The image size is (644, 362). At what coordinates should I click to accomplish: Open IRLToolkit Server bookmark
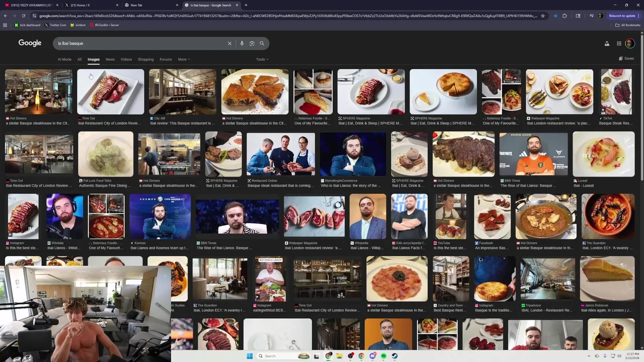tap(104, 25)
